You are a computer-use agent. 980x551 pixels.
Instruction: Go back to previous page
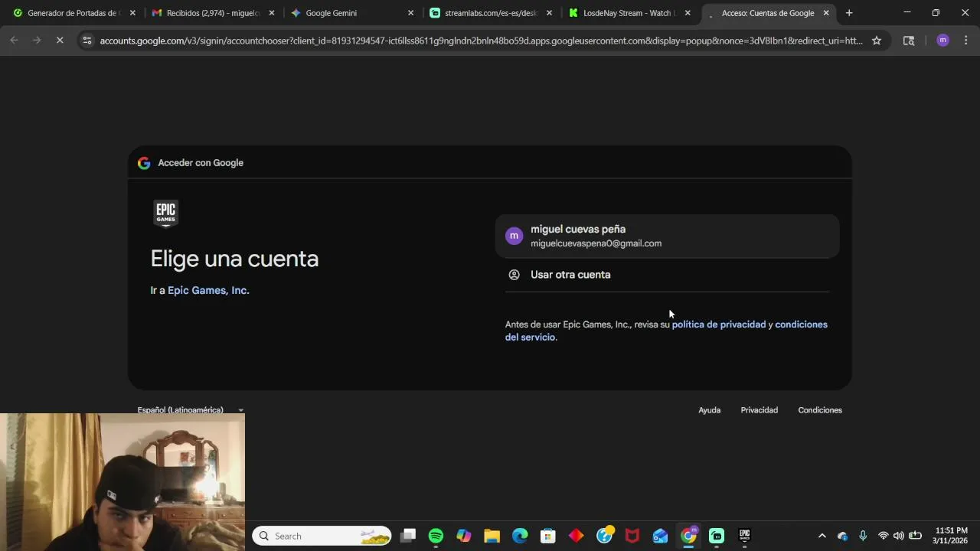(14, 41)
